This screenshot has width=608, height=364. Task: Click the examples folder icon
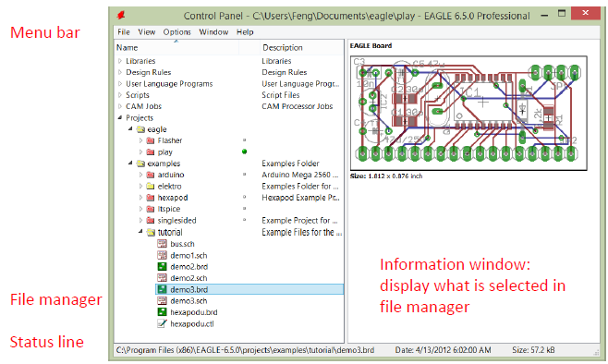click(x=140, y=164)
